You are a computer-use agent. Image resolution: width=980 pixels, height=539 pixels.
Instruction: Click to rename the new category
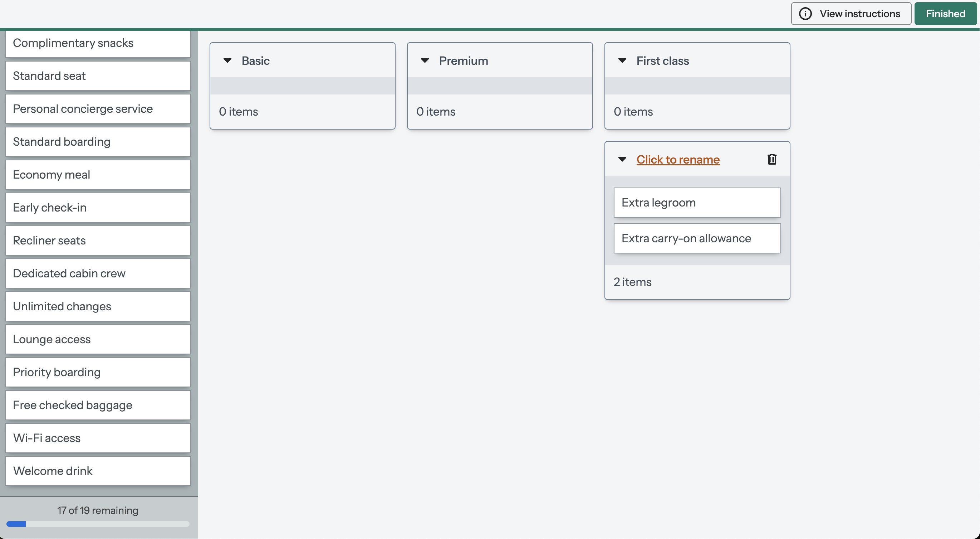(x=678, y=160)
